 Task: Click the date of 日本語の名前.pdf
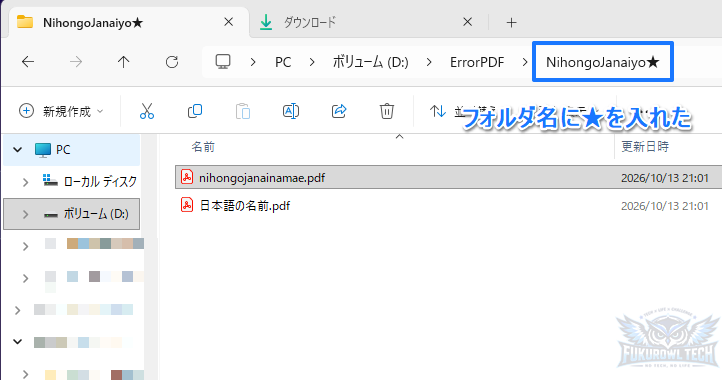click(664, 205)
